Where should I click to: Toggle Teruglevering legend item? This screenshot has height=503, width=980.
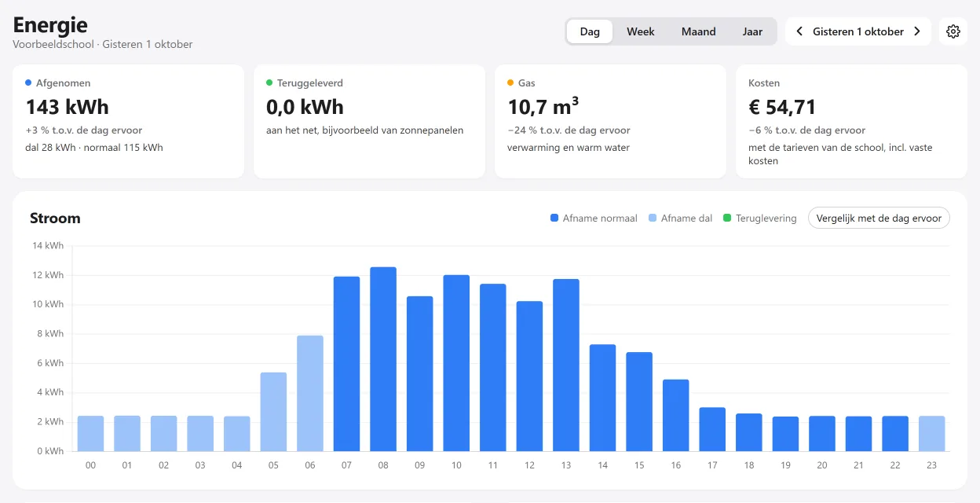point(759,218)
